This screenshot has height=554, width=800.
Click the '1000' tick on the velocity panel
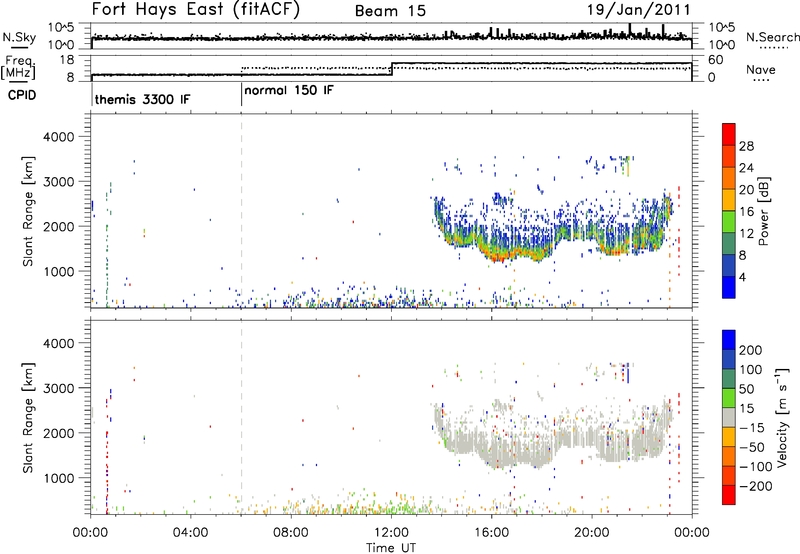[58, 478]
